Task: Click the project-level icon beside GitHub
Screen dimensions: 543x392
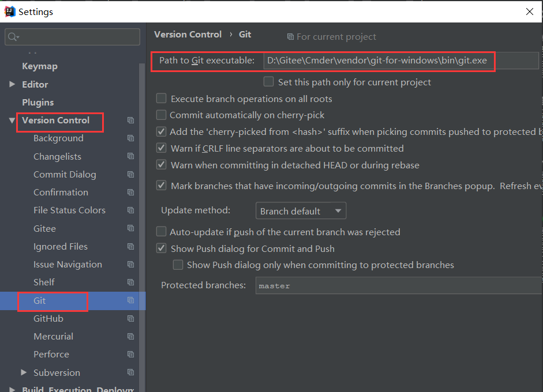Action: pos(130,319)
